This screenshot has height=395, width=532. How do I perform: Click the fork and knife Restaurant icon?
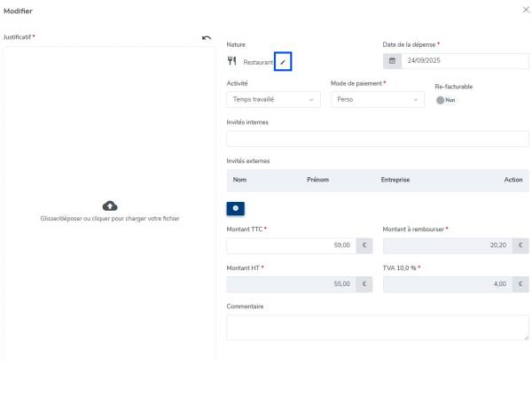pyautogui.click(x=232, y=62)
